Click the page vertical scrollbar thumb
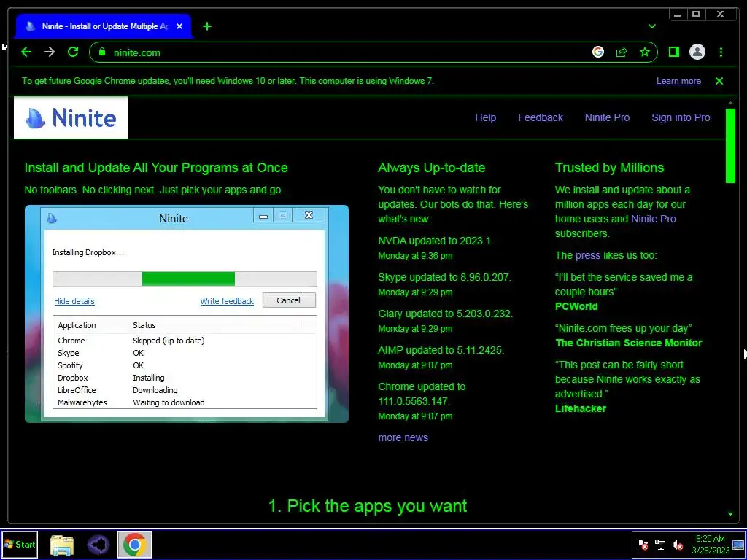747x560 pixels. coord(730,146)
